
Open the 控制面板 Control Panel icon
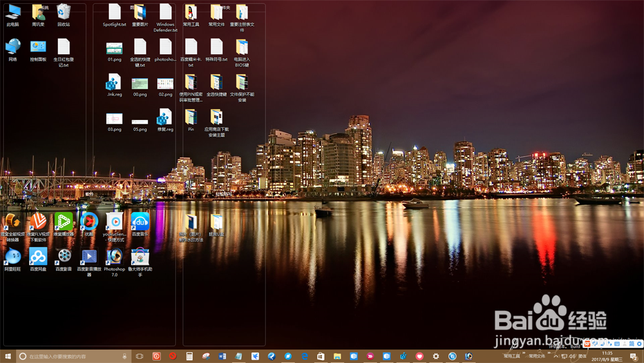coord(38,50)
